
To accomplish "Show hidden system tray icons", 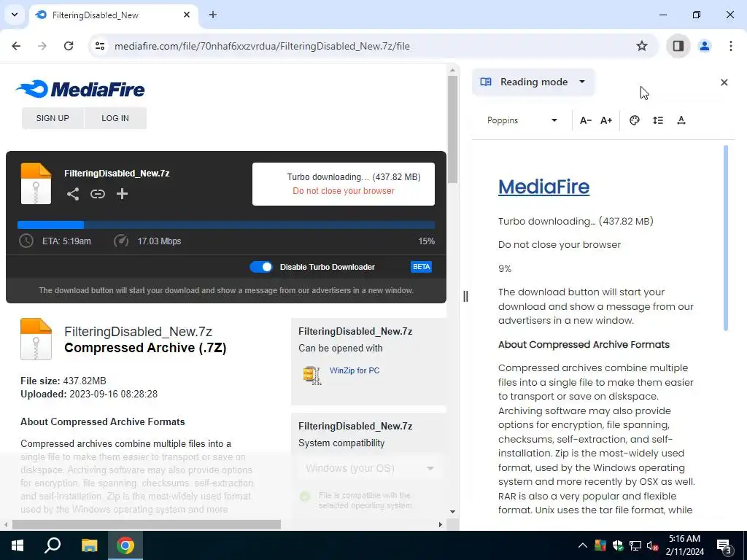I will pos(583,545).
